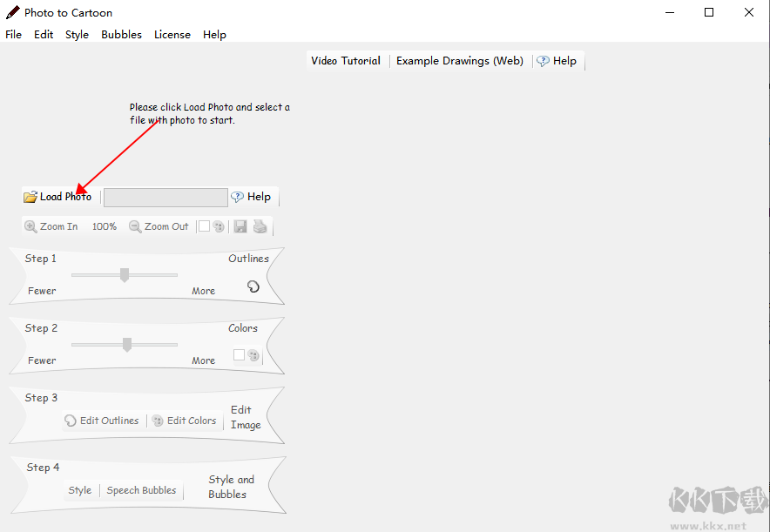Viewport: 770px width, 532px height.
Task: Click the Outlines label in Step 1
Action: pos(248,259)
